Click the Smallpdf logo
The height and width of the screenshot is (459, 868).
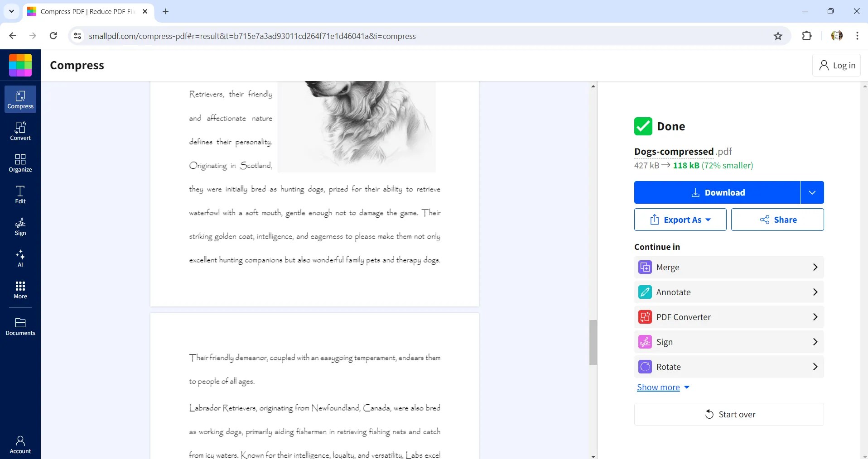20,65
